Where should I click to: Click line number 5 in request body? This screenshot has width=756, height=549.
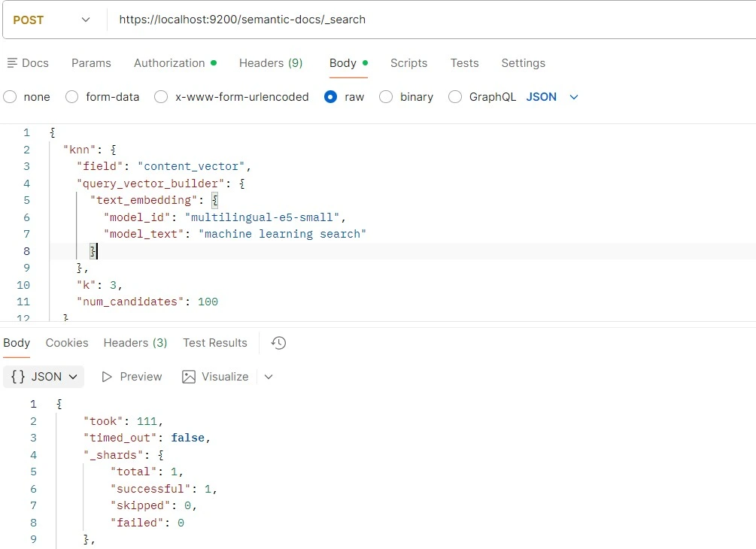[26, 200]
